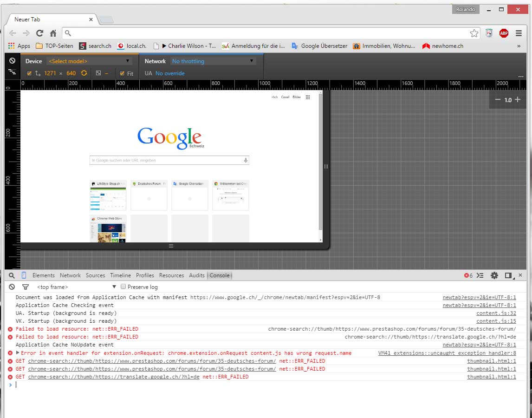This screenshot has height=418, width=532.
Task: Open the DevTools search magnifier icon
Action: point(12,275)
